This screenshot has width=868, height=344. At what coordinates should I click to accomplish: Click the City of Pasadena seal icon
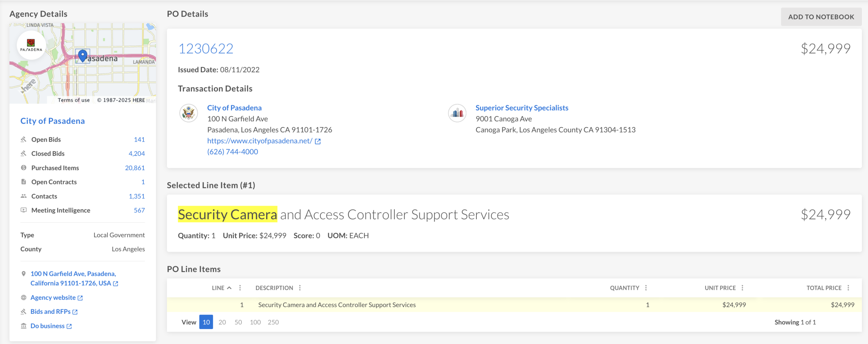coord(189,113)
